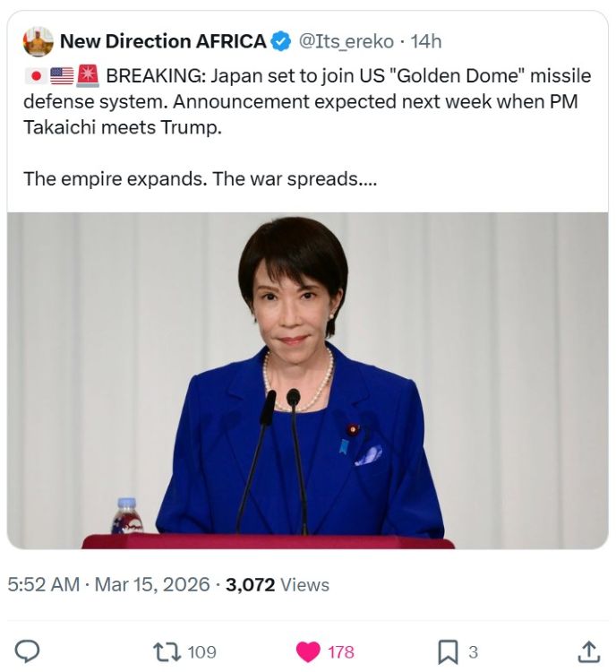Open the 5:52 AM Mar 15, 2026 timestamp
This screenshot has height=672, width=616.
click(x=109, y=585)
